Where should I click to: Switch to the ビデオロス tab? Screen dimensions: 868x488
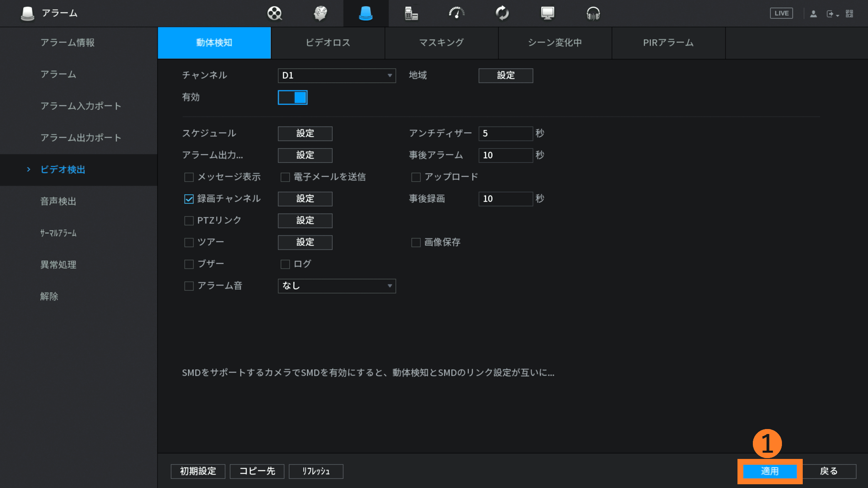tap(328, 43)
